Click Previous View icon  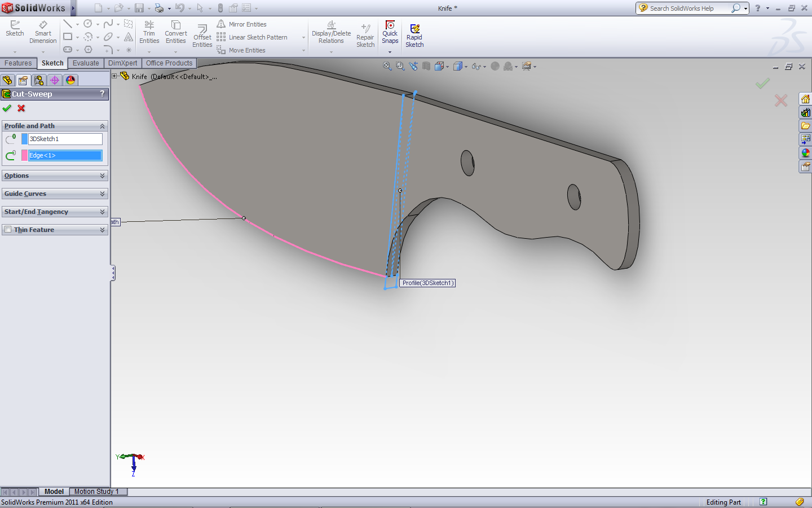(413, 66)
